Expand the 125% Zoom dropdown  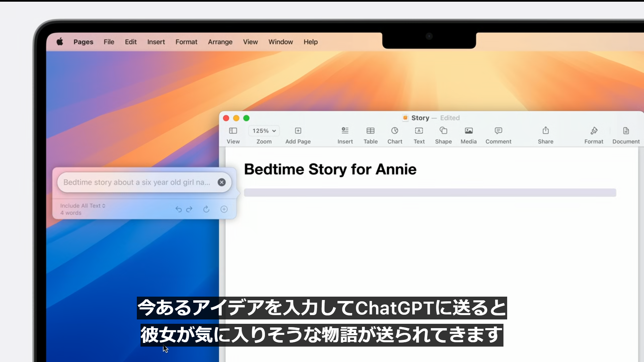click(x=264, y=131)
